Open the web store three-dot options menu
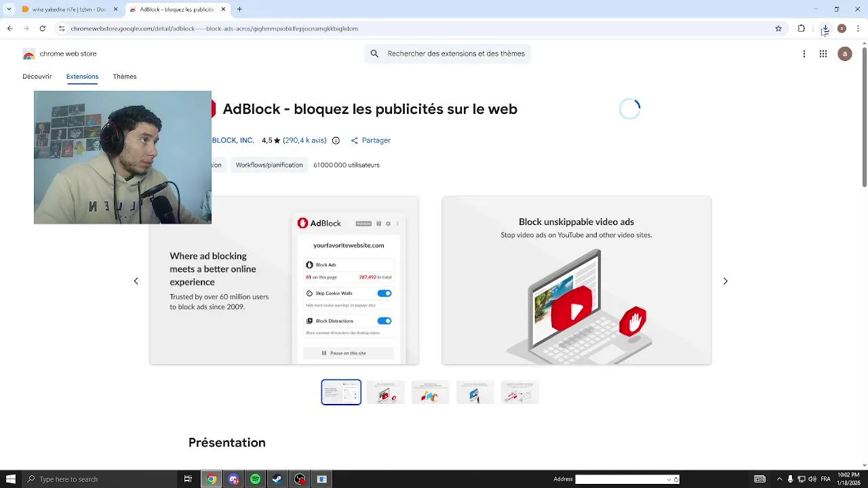868x488 pixels. tap(804, 54)
